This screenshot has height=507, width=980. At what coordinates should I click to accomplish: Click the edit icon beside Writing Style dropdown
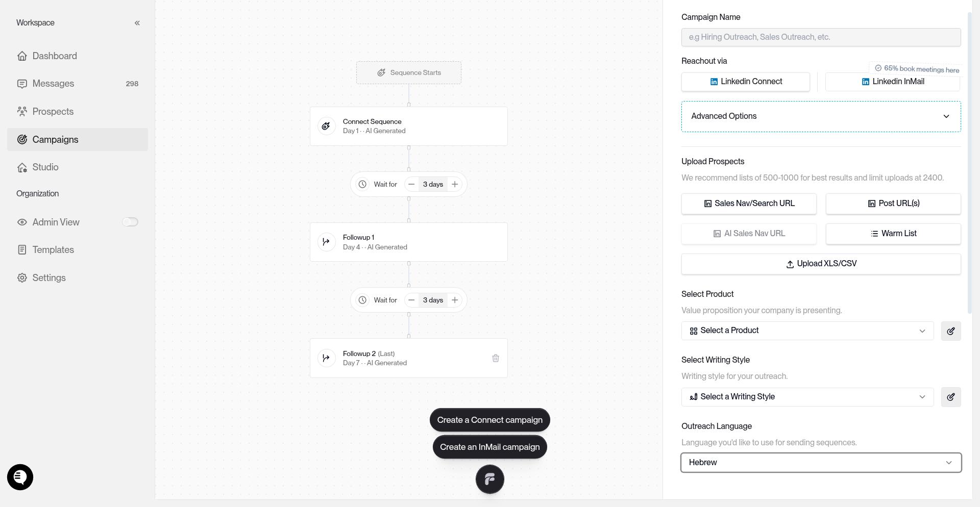(x=951, y=397)
